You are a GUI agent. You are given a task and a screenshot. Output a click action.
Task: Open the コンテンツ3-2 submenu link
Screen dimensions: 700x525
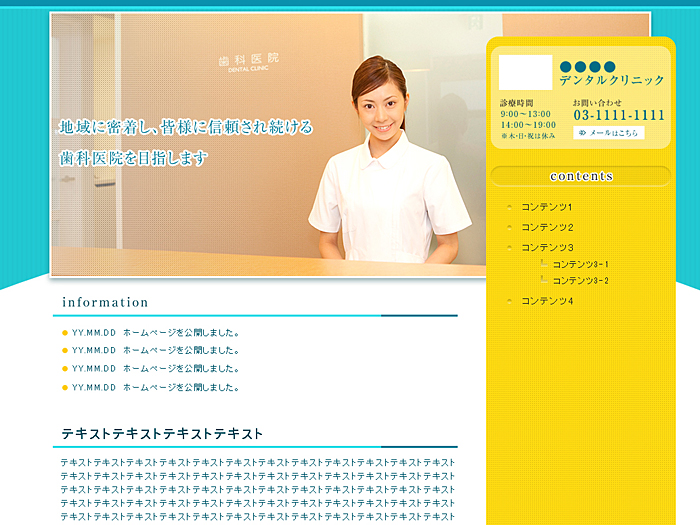(x=580, y=280)
